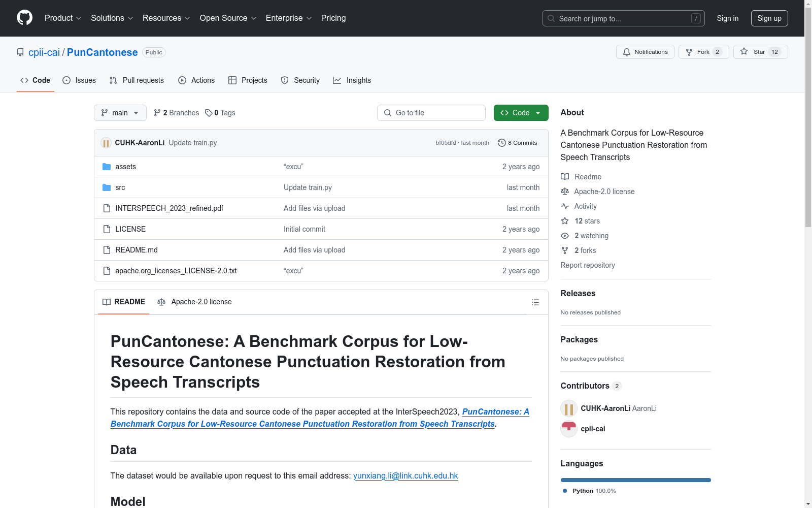Click the apache.org_licenses file icon
Image resolution: width=812 pixels, height=508 pixels.
(x=107, y=271)
